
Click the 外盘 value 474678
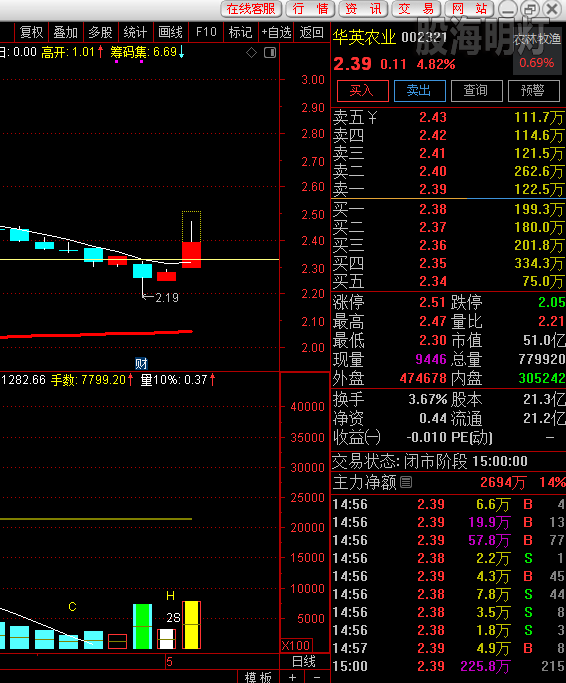pyautogui.click(x=423, y=378)
